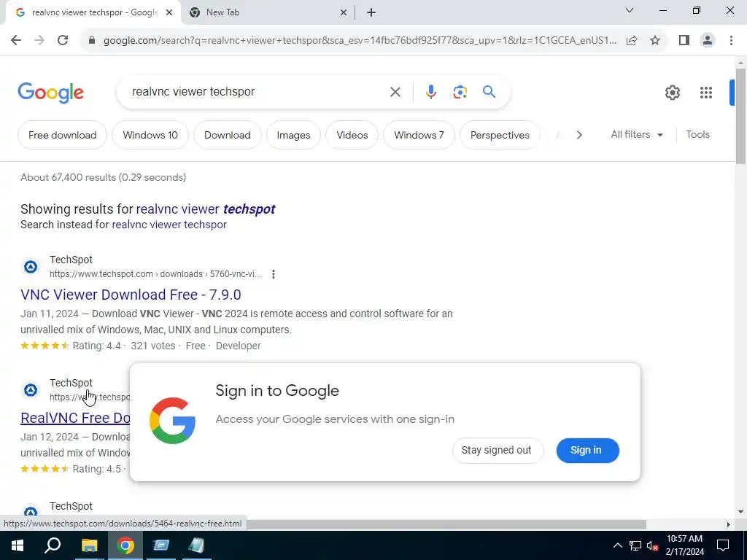The image size is (747, 560).
Task: Open Google quick settings gear
Action: click(x=672, y=93)
